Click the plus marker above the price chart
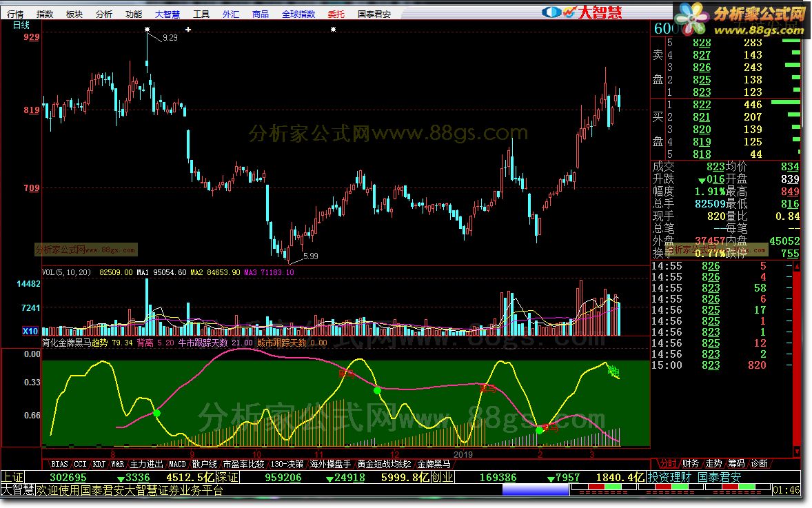This screenshot has width=812, height=508. pyautogui.click(x=188, y=30)
